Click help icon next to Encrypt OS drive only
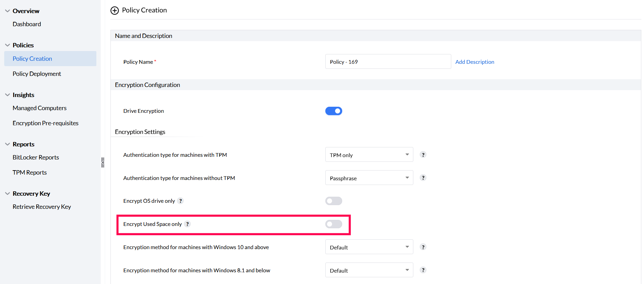This screenshot has width=644, height=284. [181, 201]
